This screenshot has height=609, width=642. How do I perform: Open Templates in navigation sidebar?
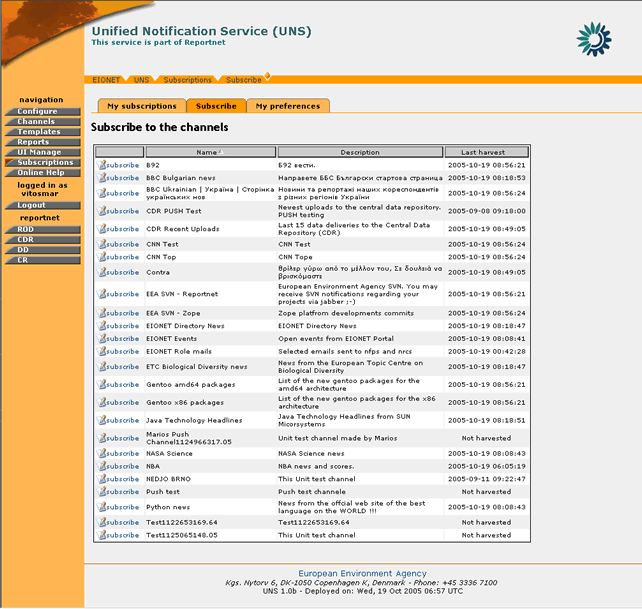43,132
